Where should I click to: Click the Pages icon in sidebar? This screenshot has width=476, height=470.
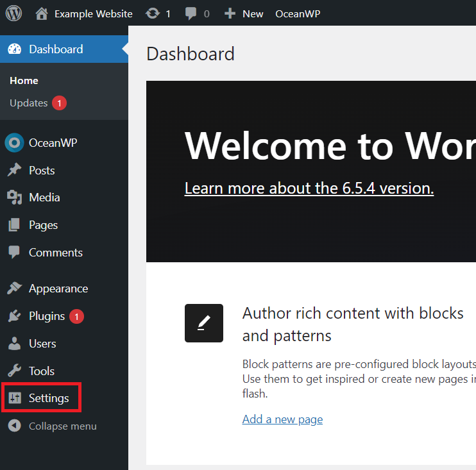coord(14,225)
